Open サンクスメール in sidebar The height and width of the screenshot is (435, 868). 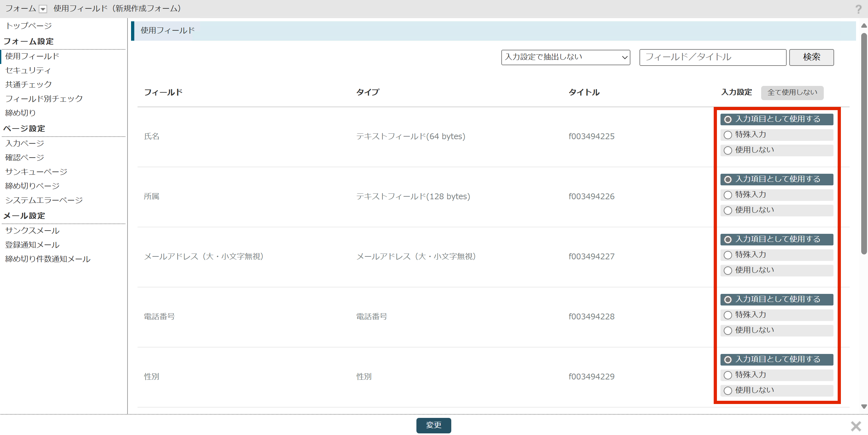(x=32, y=231)
